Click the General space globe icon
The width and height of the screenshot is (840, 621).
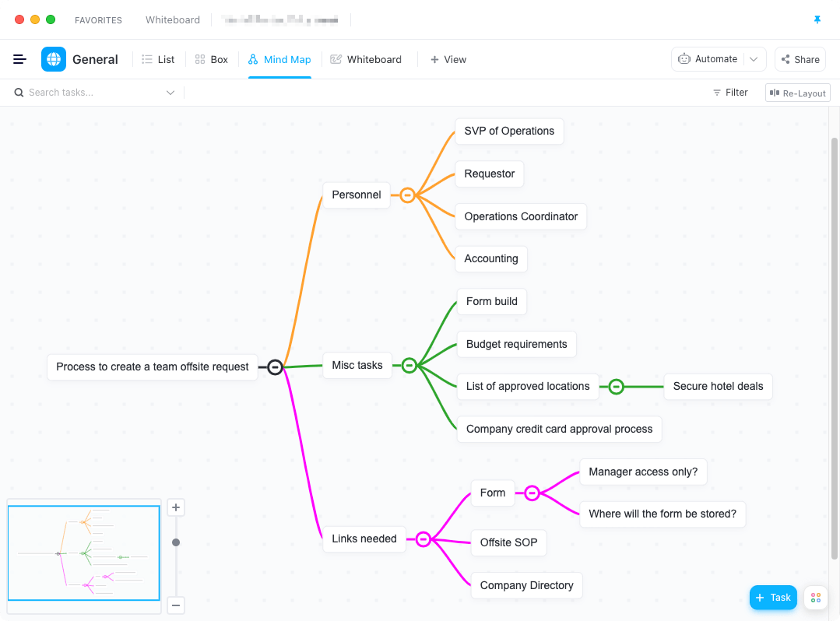[54, 59]
